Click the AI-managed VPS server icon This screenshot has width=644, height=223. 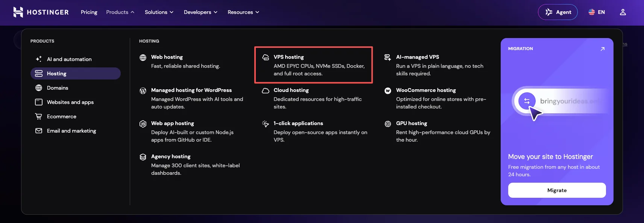tap(388, 58)
